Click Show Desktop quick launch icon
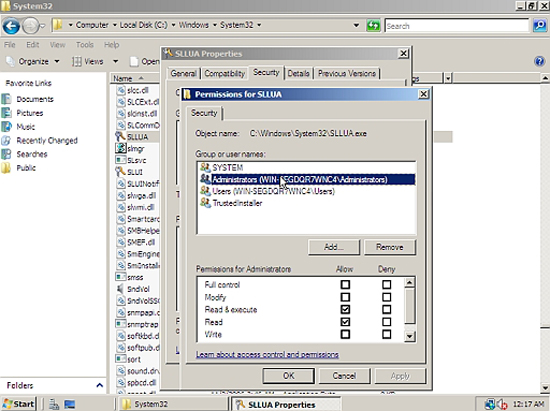The image size is (550, 411). [69, 404]
